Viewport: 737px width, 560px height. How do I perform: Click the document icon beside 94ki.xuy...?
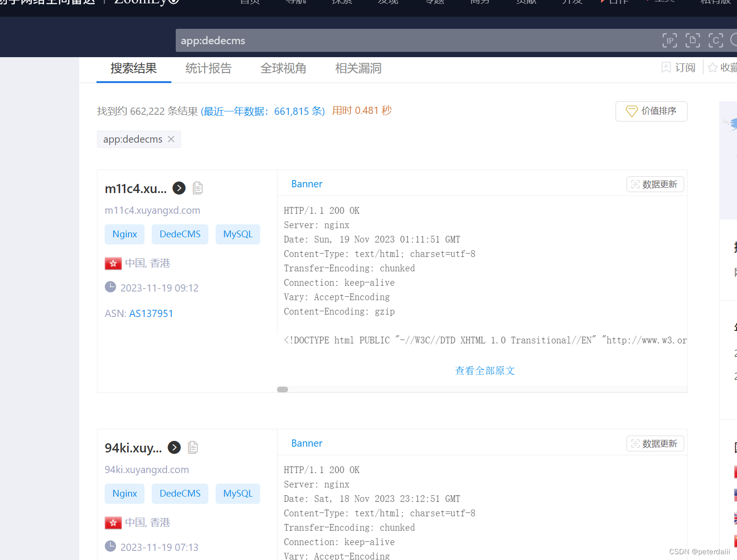193,448
